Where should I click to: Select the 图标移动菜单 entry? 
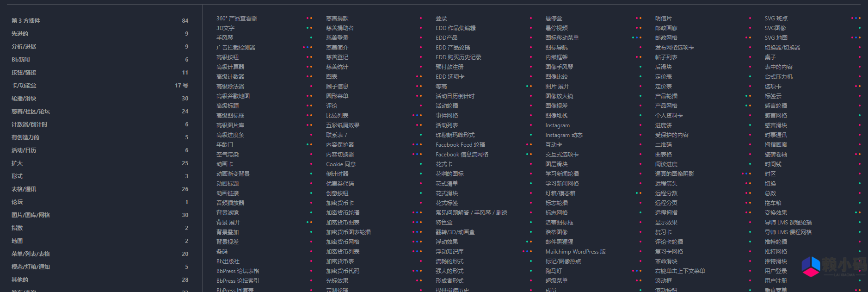pyautogui.click(x=562, y=38)
